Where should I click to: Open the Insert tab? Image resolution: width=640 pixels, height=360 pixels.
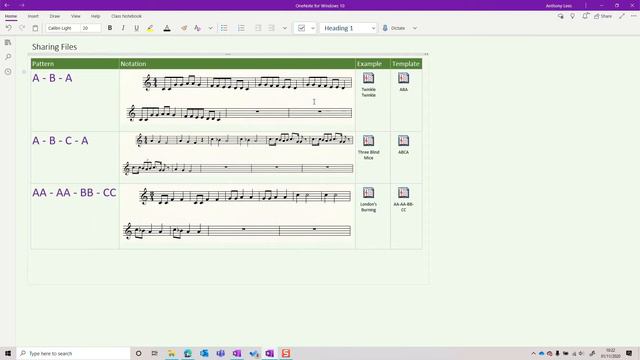click(x=33, y=16)
